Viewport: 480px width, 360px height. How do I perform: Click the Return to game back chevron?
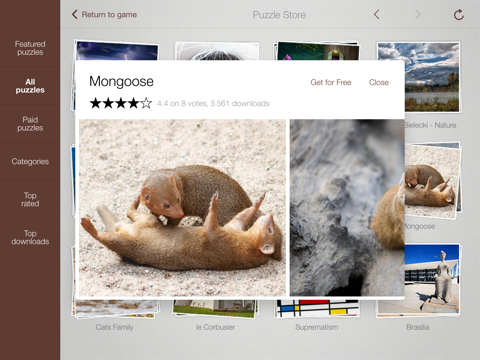(75, 14)
